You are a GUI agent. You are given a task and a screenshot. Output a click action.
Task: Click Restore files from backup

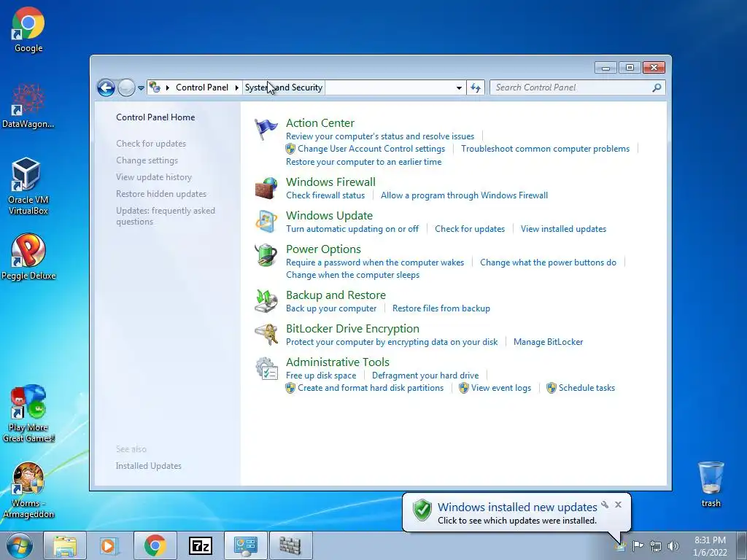(x=441, y=308)
